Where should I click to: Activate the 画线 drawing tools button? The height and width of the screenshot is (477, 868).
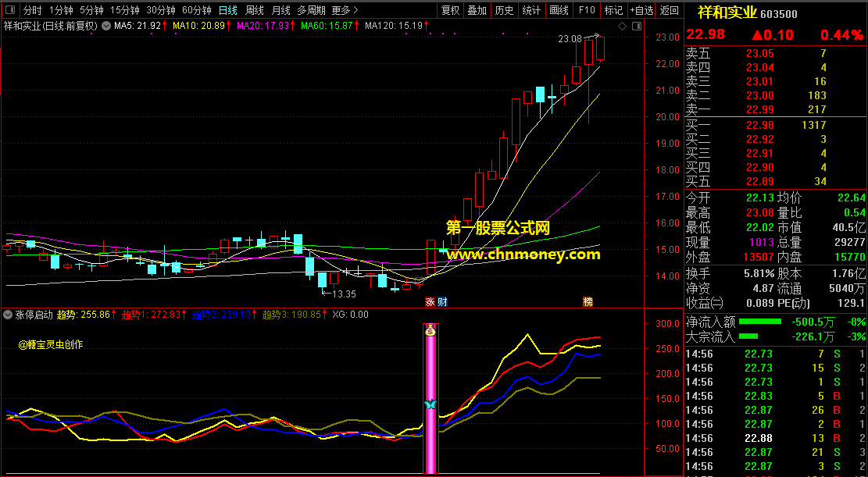(x=559, y=10)
